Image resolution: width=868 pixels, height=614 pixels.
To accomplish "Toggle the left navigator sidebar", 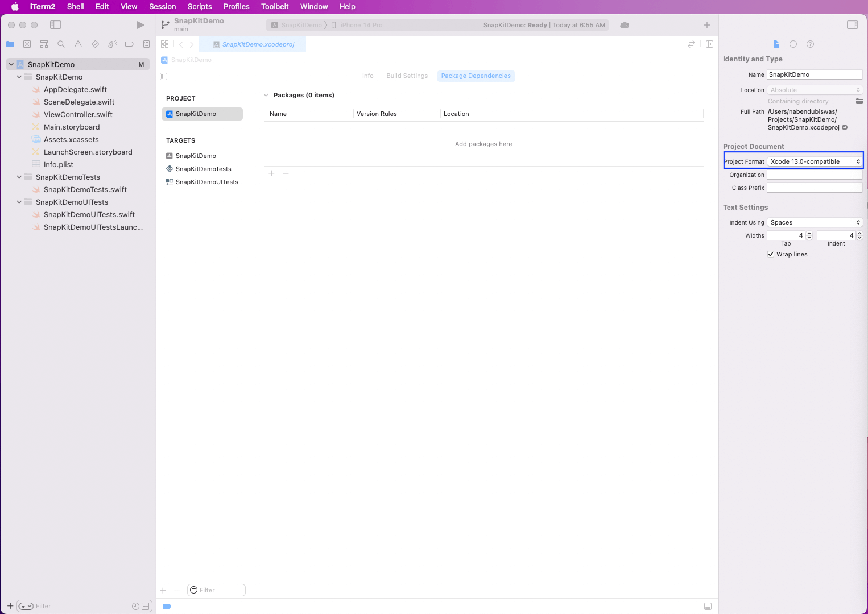I will pos(55,25).
